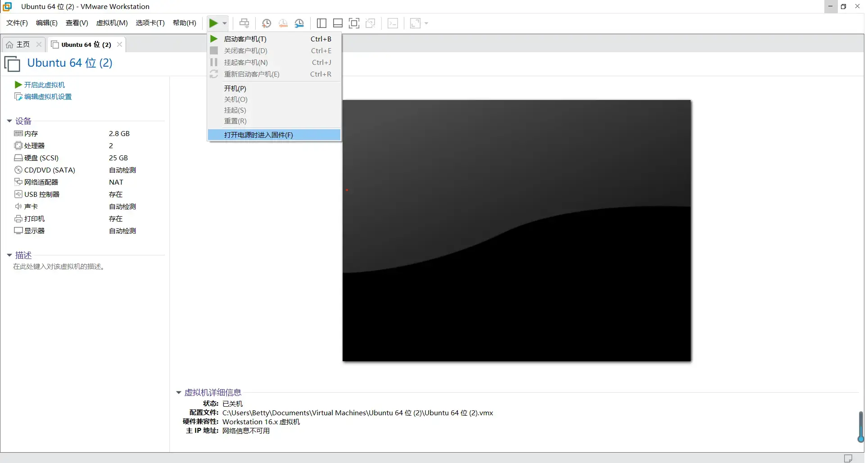Image resolution: width=868 pixels, height=463 pixels.
Task: Collapse the 设备 section
Action: pyautogui.click(x=9, y=121)
